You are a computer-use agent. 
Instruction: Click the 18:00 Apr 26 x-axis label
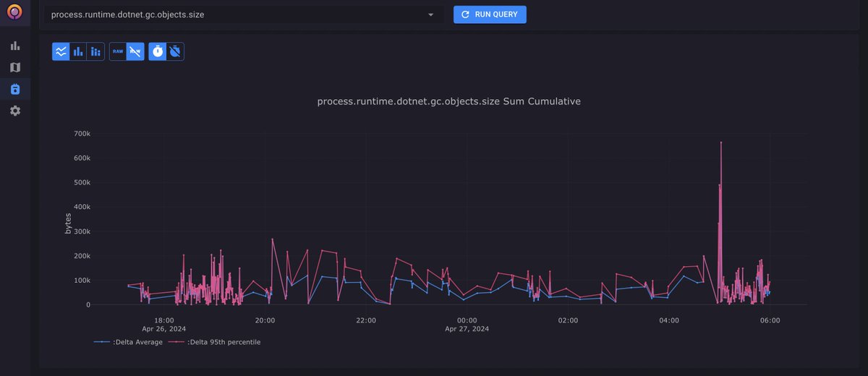163,324
